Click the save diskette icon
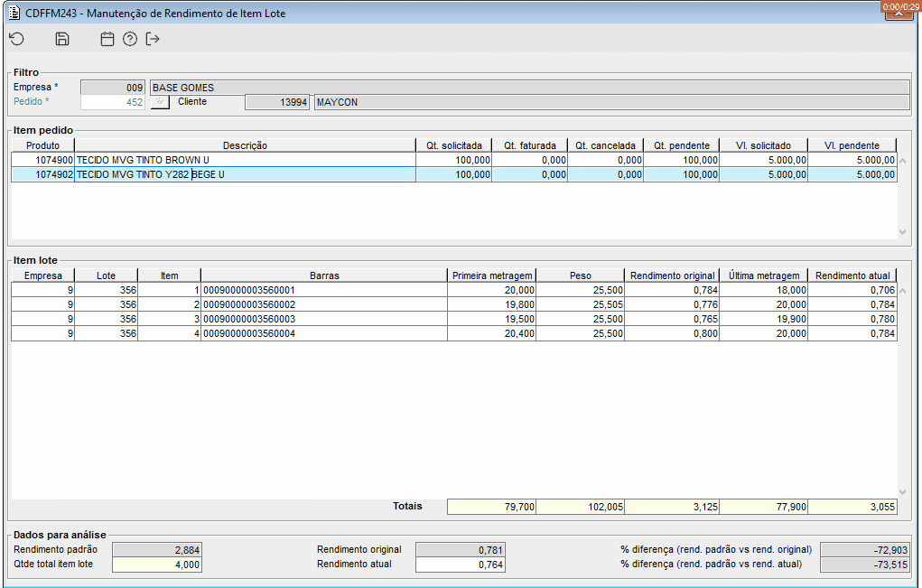This screenshot has width=922, height=588. [61, 39]
